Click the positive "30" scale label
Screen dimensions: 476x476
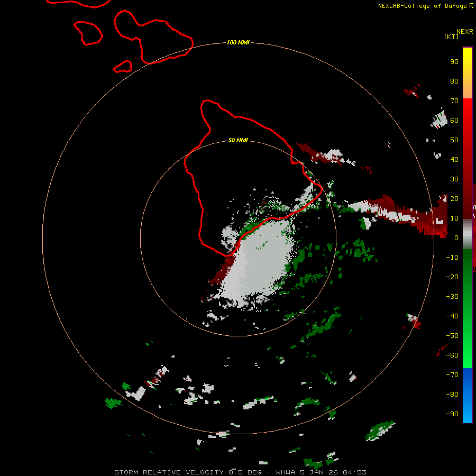pos(454,179)
